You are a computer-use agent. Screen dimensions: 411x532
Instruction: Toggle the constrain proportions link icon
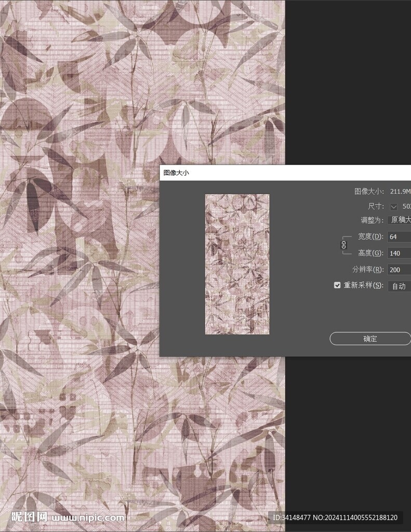(x=343, y=245)
